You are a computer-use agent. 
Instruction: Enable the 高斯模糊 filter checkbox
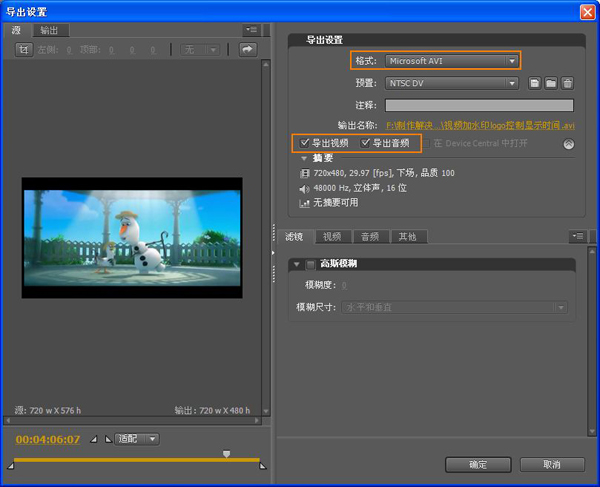pyautogui.click(x=310, y=264)
